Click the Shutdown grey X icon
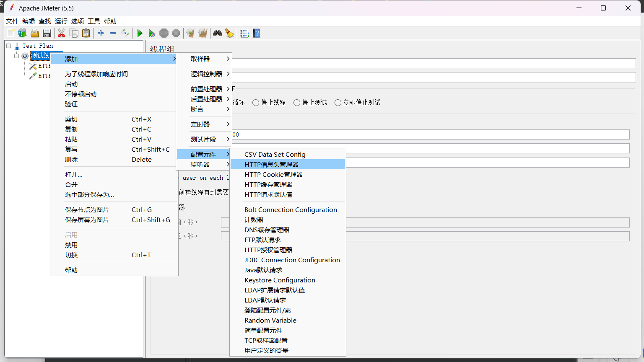Image resolution: width=644 pixels, height=362 pixels. [x=176, y=33]
